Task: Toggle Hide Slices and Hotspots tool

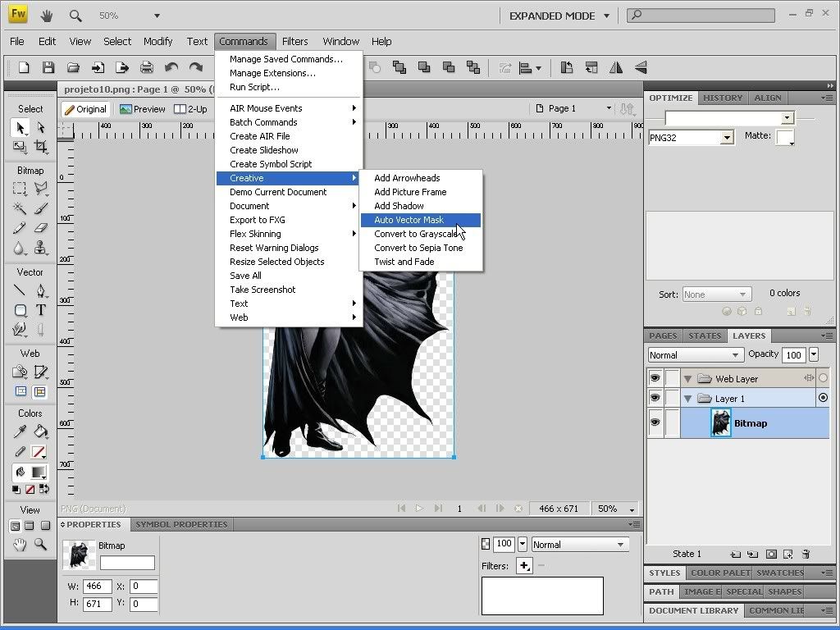Action: coord(21,391)
